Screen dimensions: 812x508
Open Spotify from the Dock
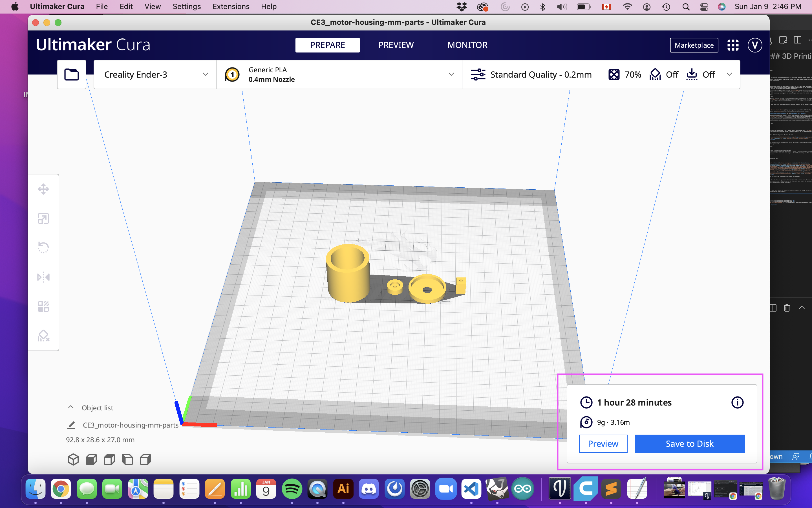292,489
